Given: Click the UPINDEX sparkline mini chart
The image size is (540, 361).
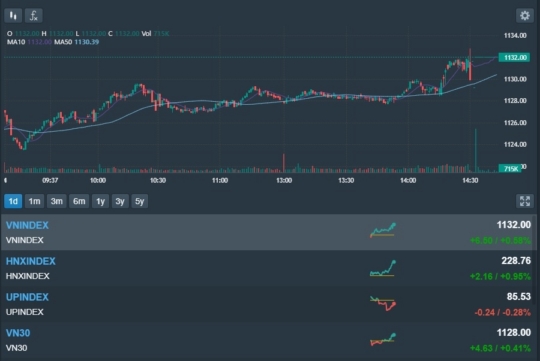Looking at the screenshot, I should tap(383, 303).
